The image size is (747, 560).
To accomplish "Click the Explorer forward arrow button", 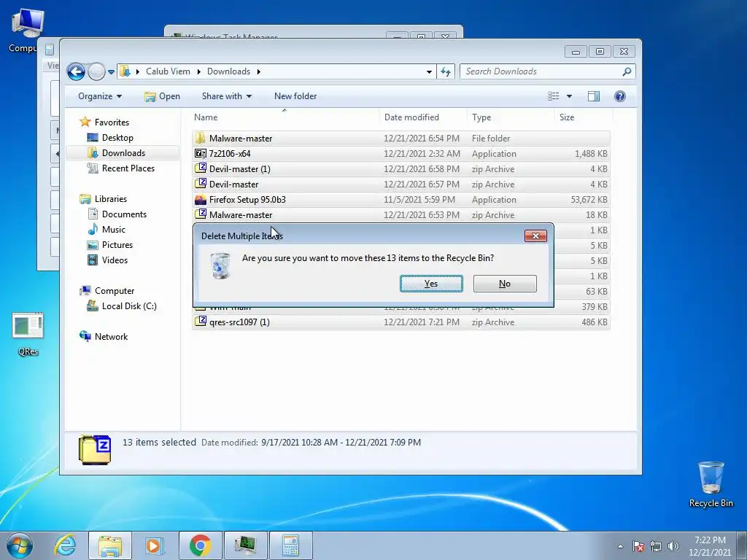I will click(96, 72).
